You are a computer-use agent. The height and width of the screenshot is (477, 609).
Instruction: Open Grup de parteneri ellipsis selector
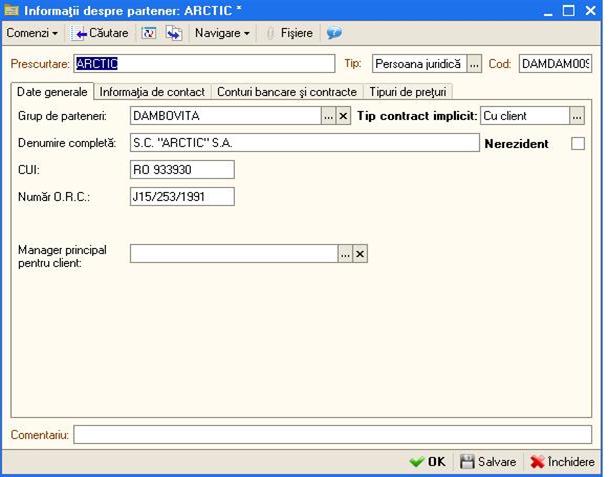point(329,116)
